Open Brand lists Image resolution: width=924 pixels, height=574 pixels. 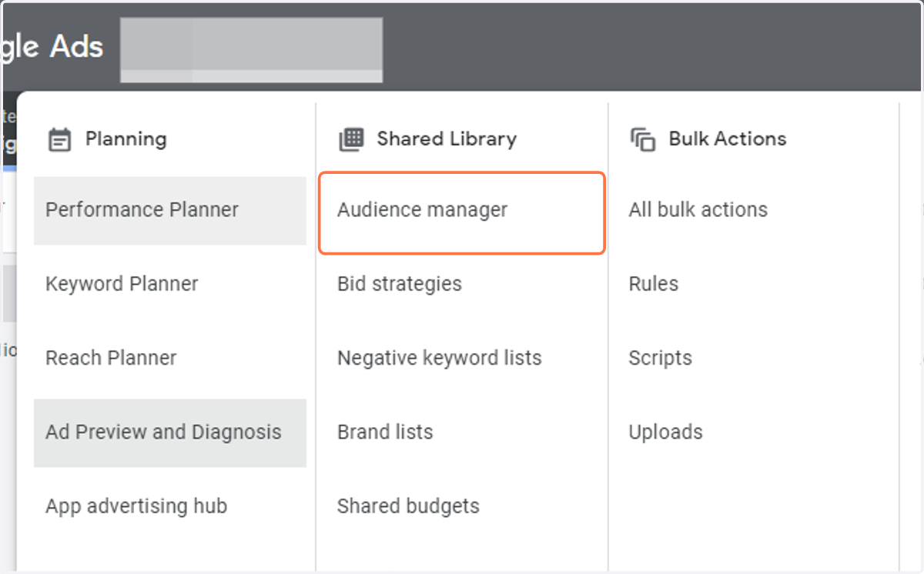(385, 432)
